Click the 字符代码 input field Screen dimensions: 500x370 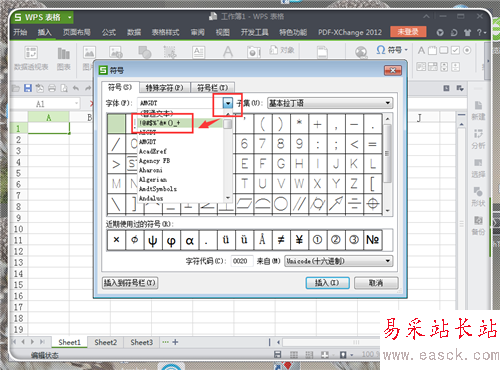[x=242, y=261]
